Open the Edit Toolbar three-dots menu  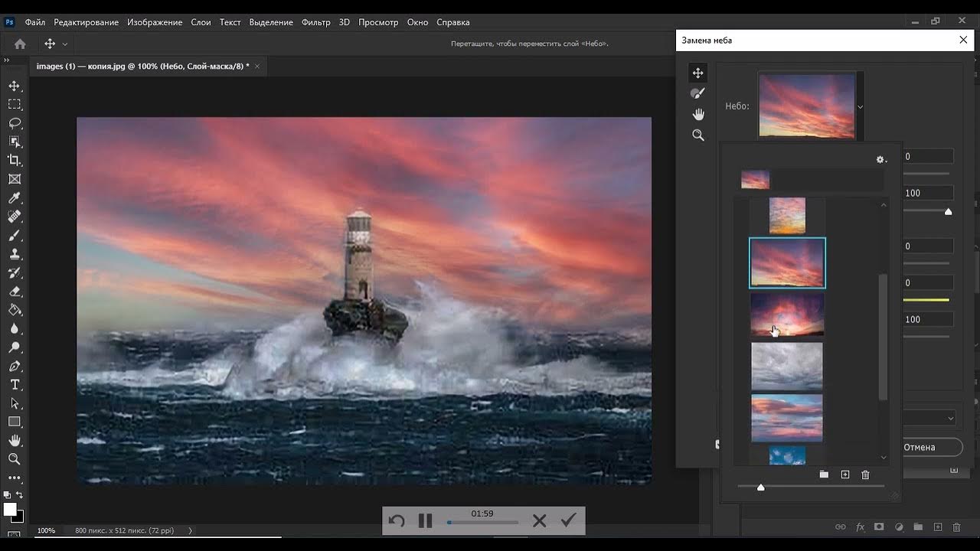(x=14, y=478)
